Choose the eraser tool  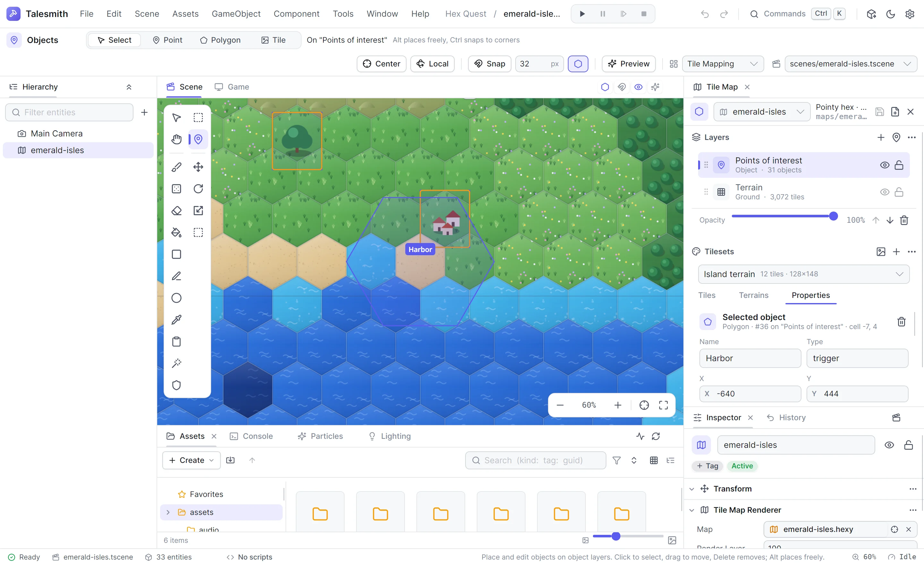click(176, 211)
